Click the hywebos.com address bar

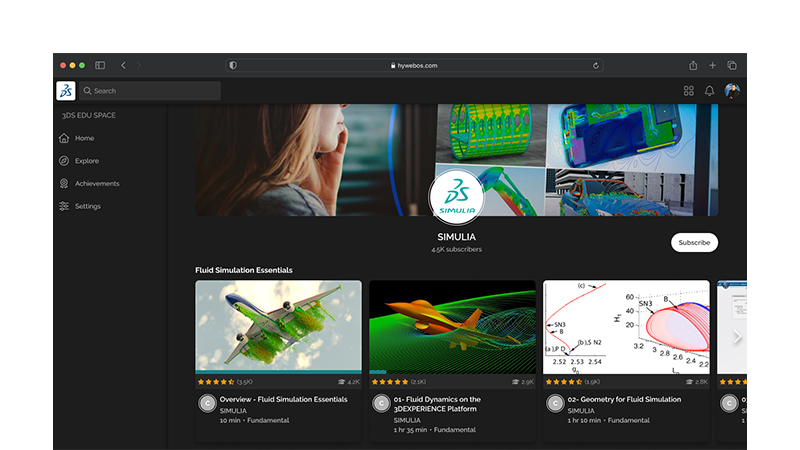414,65
